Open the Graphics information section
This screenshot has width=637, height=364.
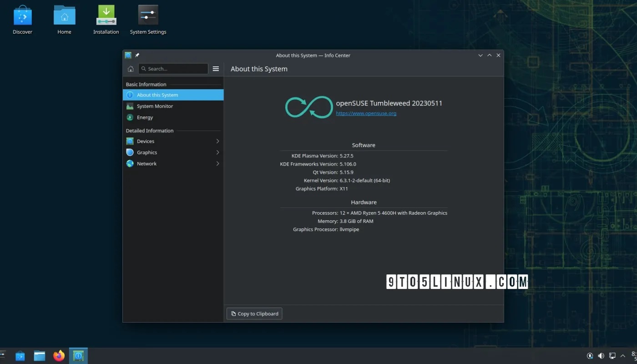pos(146,152)
